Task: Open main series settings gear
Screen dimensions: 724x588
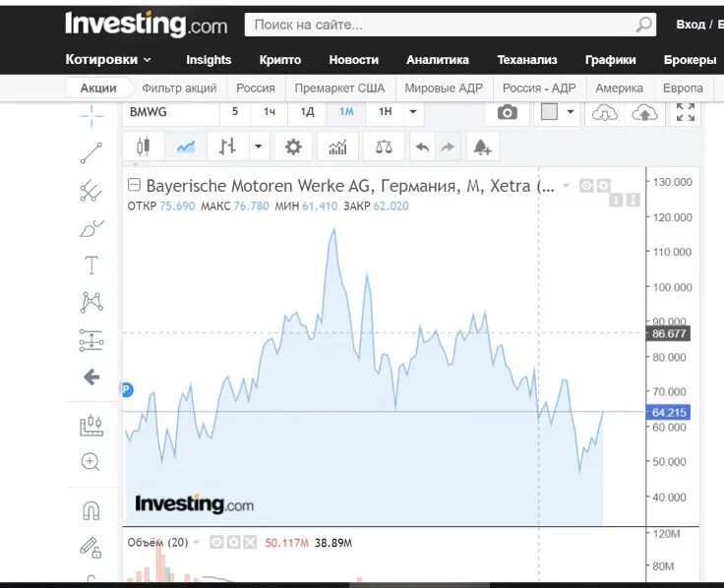Action: point(603,186)
